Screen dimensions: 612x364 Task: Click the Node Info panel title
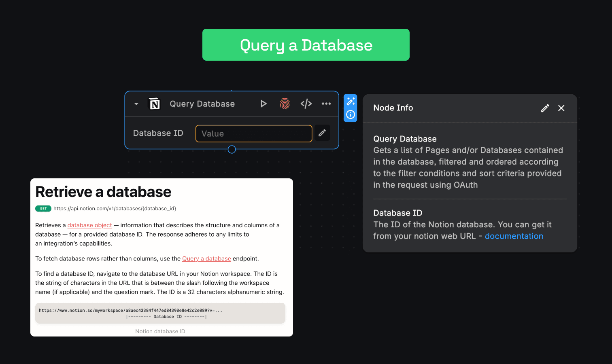[x=393, y=108]
